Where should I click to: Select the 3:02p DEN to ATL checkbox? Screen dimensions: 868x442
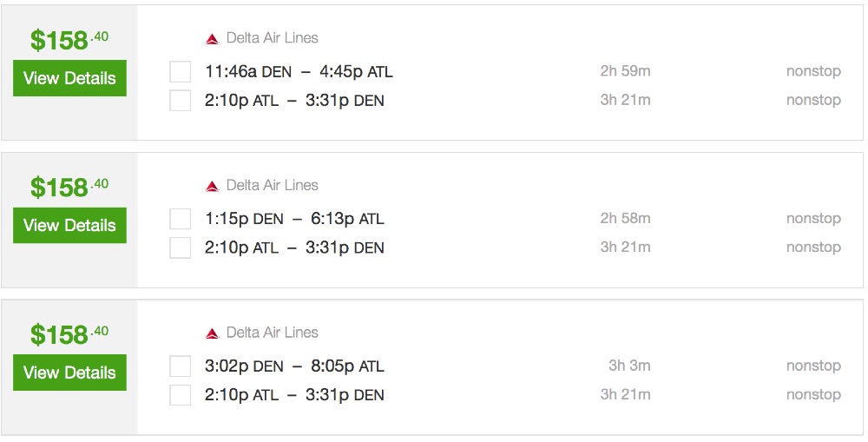[x=181, y=366]
